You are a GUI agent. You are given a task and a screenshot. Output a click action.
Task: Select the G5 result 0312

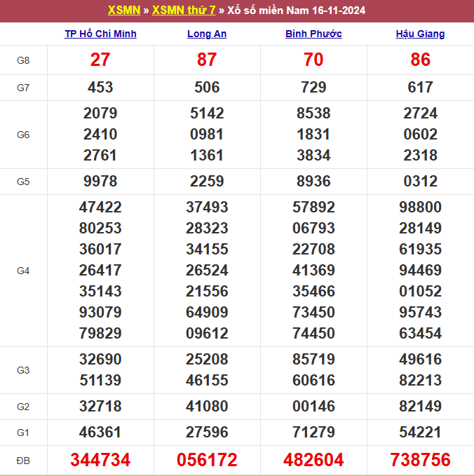tap(420, 182)
